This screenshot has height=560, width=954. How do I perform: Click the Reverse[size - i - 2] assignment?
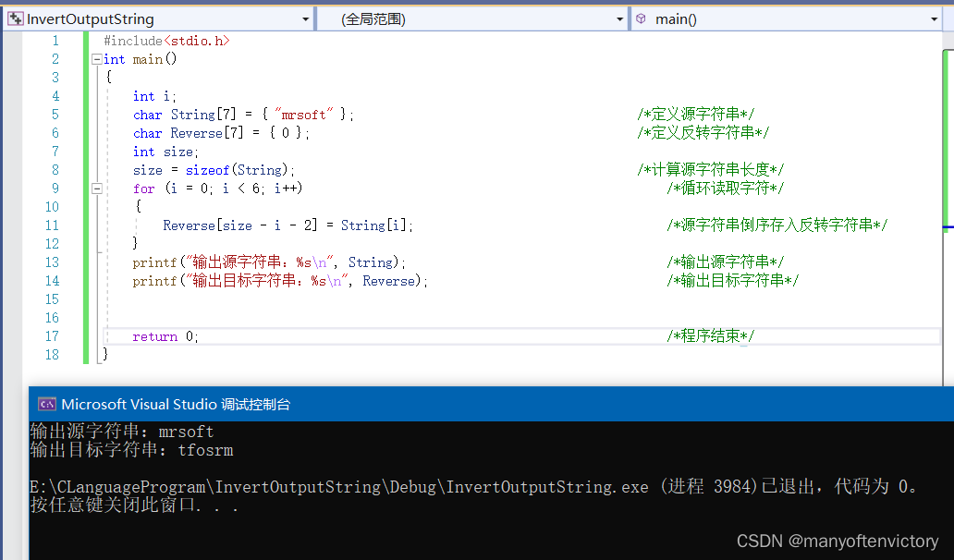click(287, 225)
